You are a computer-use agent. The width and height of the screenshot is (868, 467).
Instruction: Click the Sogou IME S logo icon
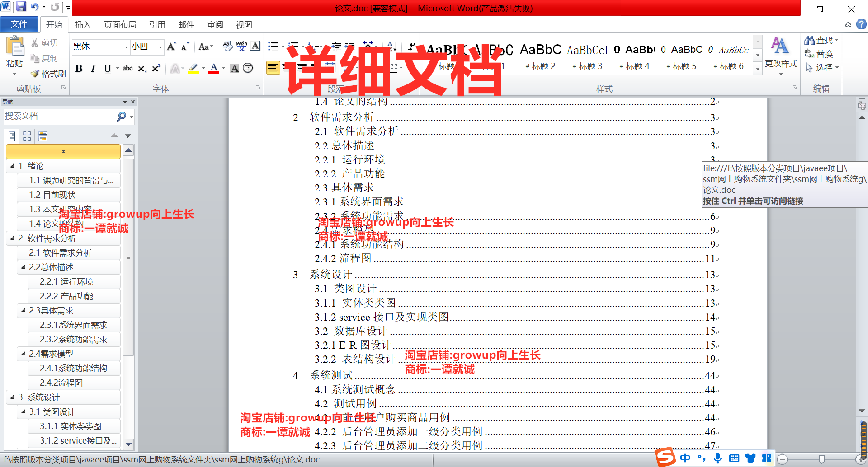pyautogui.click(x=665, y=457)
